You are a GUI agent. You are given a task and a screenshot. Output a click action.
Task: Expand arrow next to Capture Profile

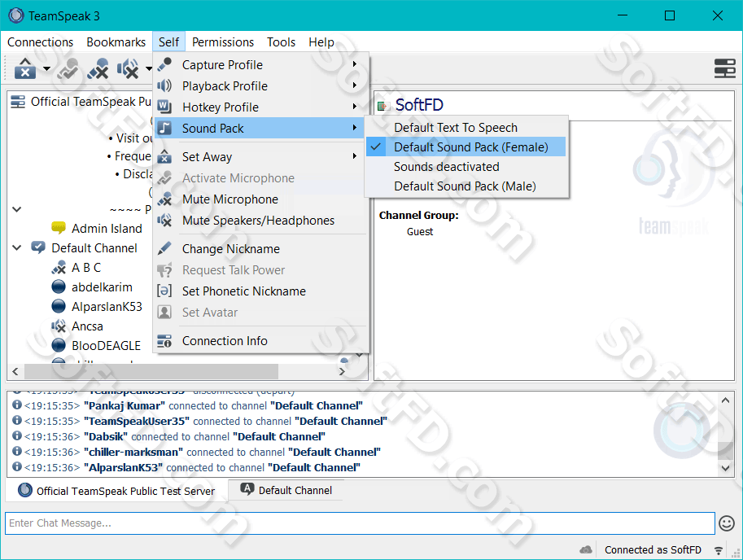355,64
